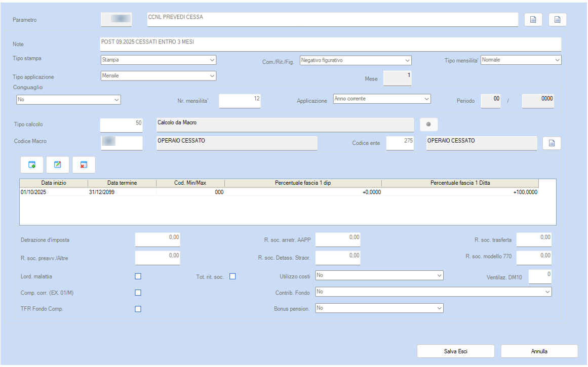
Task: Open the document icon beside Codice ente description
Action: click(x=552, y=143)
